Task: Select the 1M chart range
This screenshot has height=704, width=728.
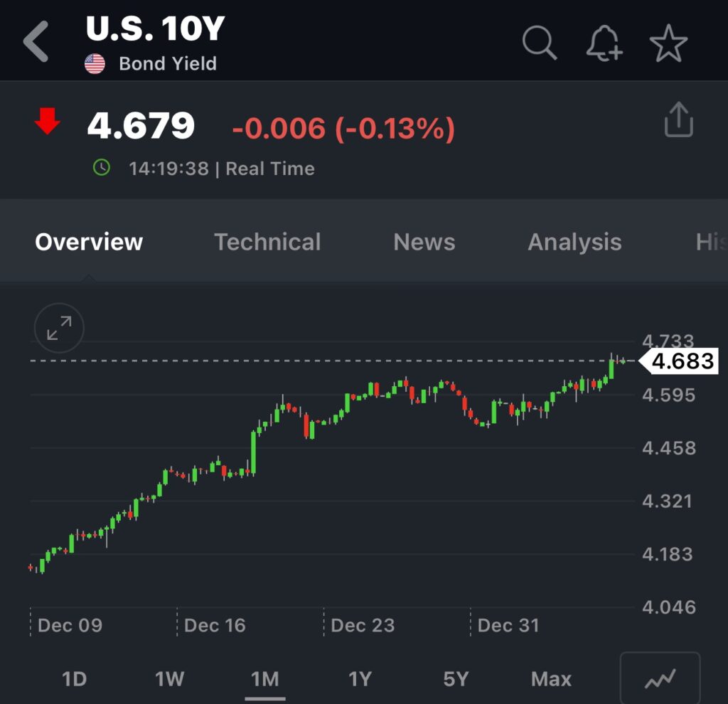Action: (x=264, y=679)
